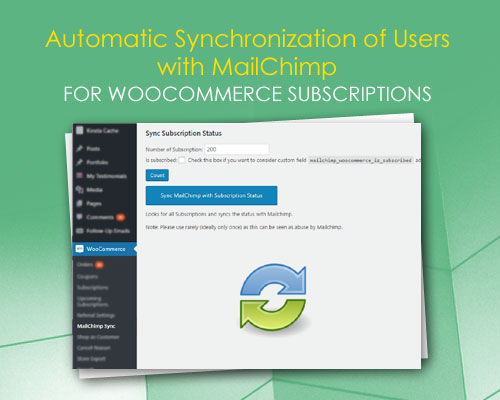
Task: Open Upcoming Subscriptions submenu
Action: [93, 301]
